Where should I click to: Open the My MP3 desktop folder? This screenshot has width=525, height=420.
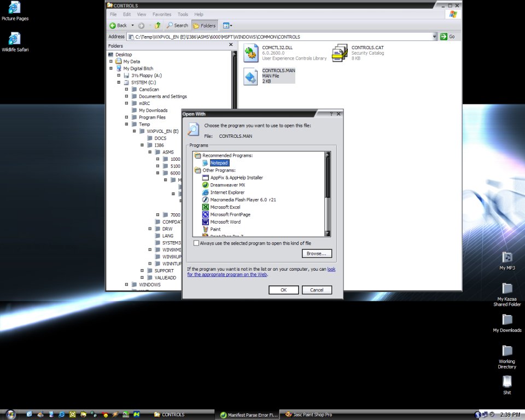coord(507,261)
